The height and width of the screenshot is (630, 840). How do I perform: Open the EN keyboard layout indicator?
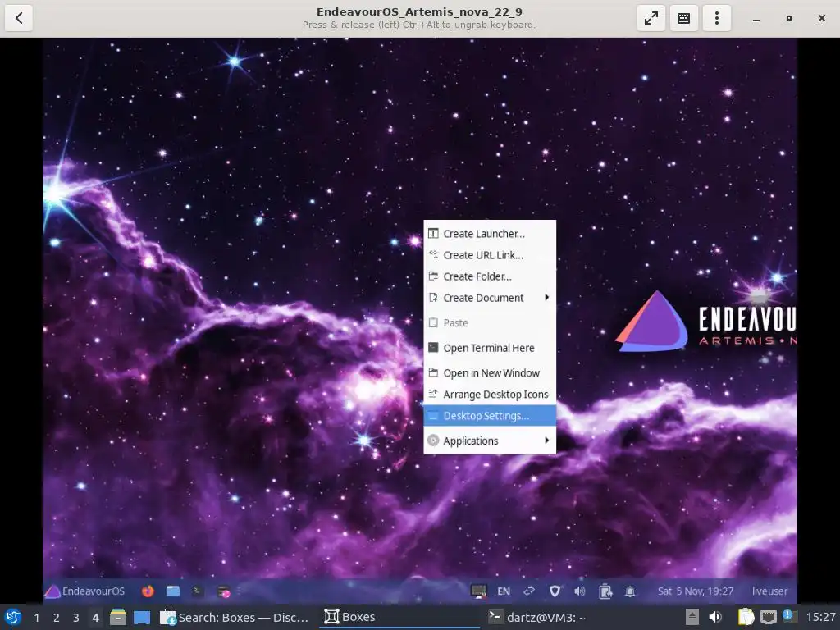point(504,591)
